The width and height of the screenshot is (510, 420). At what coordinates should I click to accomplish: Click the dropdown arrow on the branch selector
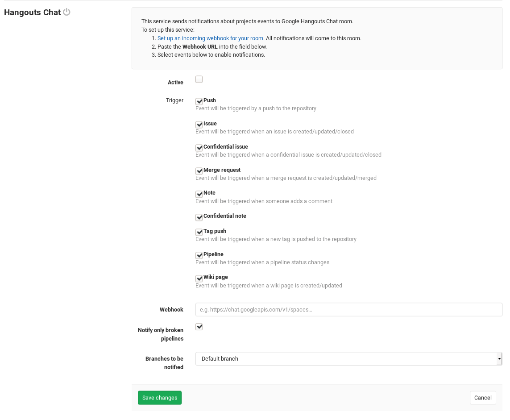pyautogui.click(x=498, y=358)
